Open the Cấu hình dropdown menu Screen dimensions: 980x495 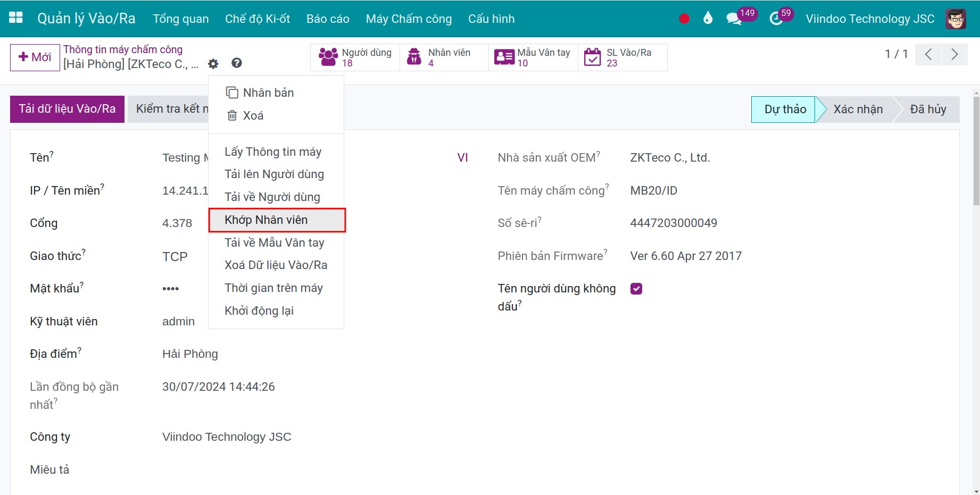click(x=491, y=19)
